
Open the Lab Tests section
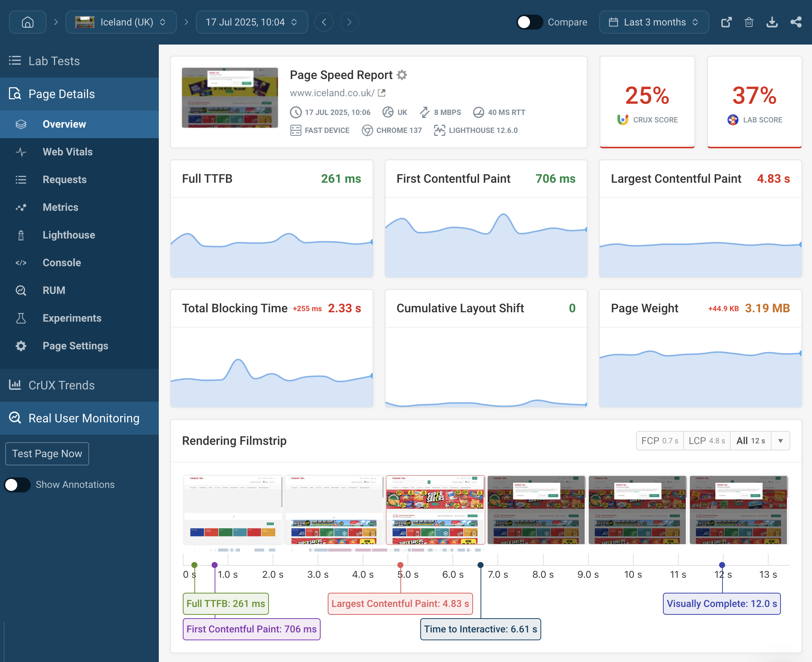click(x=79, y=61)
